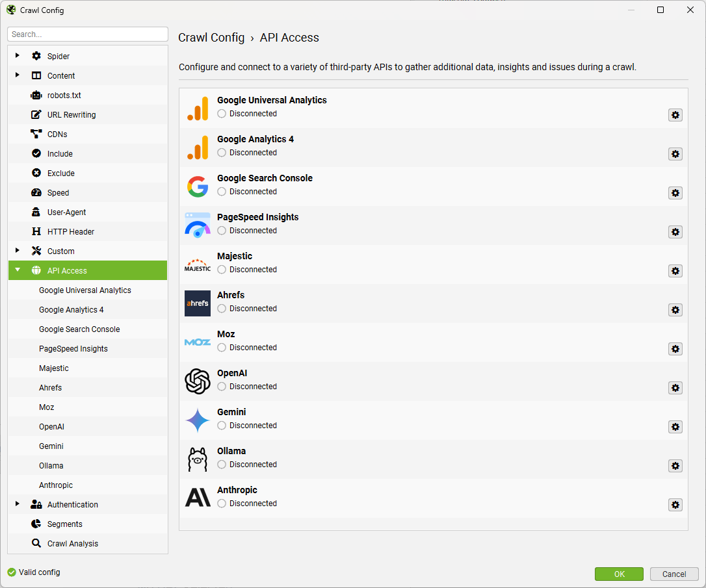
Task: Open Google Universal Analytics settings gear
Action: click(675, 115)
